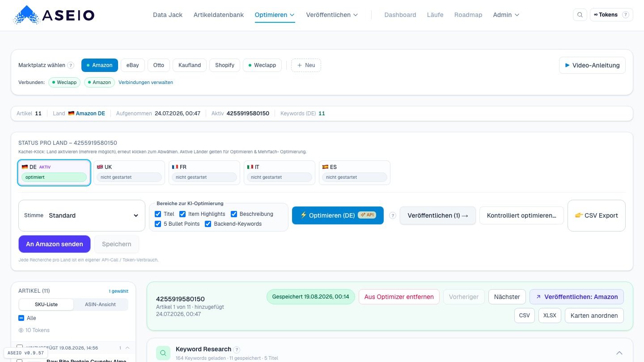The height and width of the screenshot is (362, 644).
Task: Switch to the ASIN-Ansicht tab
Action: click(101, 304)
